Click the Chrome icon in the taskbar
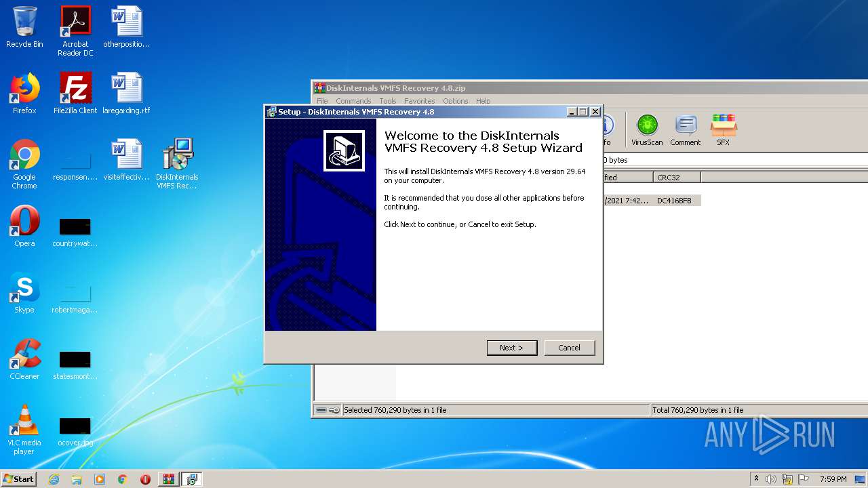Screen dimensions: 868x488 coord(123,479)
